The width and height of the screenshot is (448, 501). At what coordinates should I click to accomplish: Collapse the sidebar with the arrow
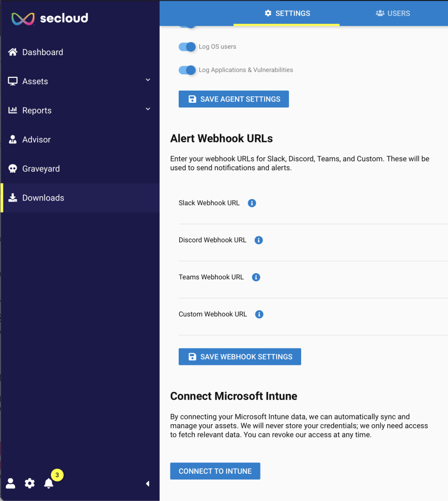(147, 483)
